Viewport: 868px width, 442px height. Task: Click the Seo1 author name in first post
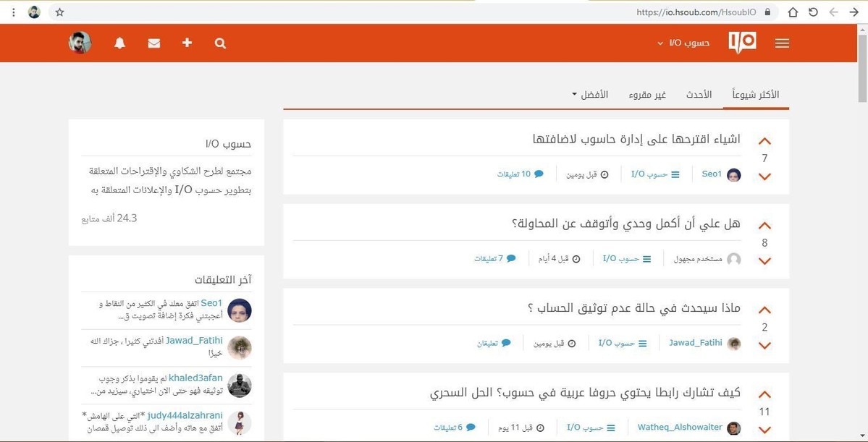[x=712, y=174]
